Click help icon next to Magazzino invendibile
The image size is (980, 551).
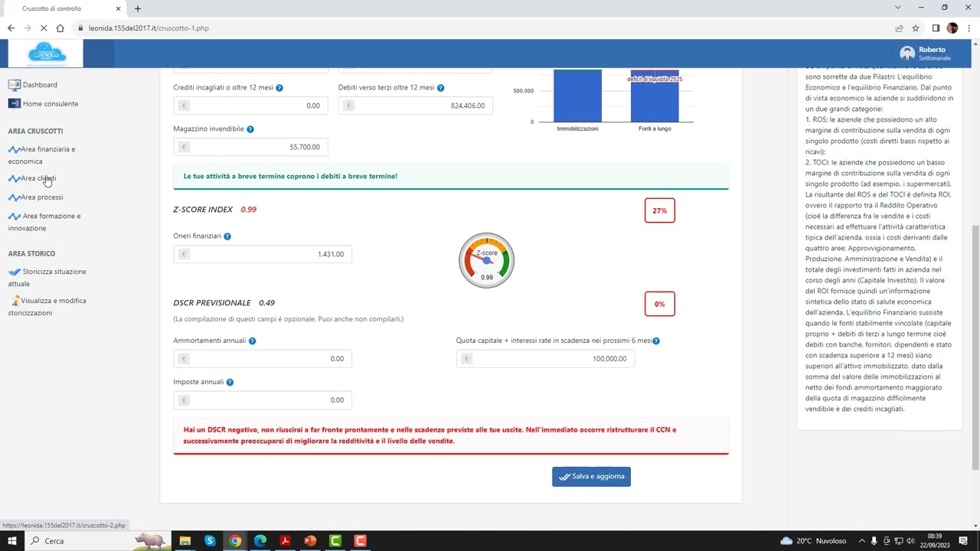[250, 129]
